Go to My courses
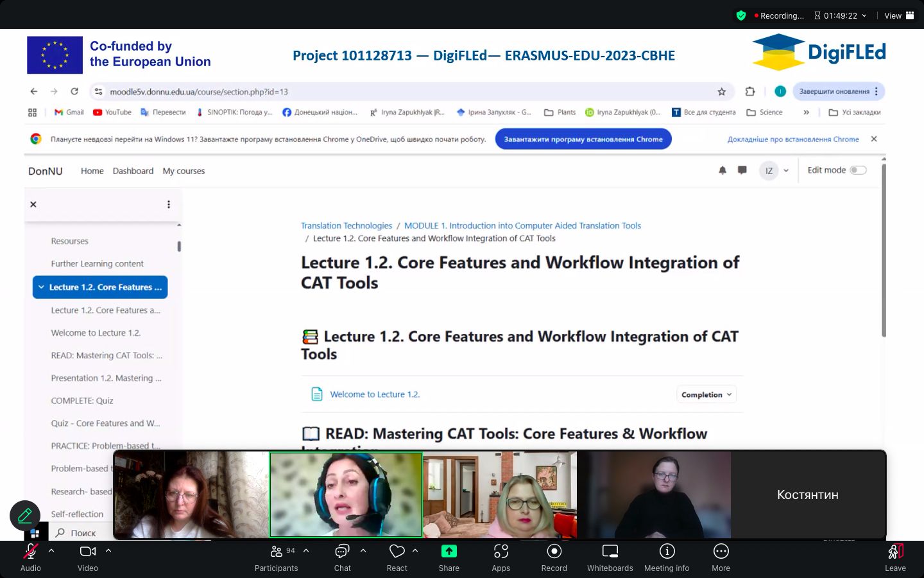The height and width of the screenshot is (578, 924). [x=184, y=171]
